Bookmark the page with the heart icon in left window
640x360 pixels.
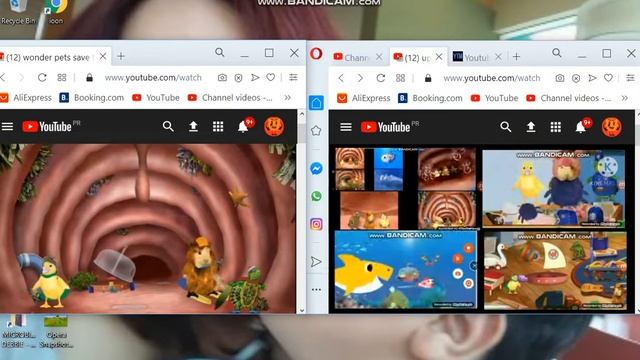pyautogui.click(x=271, y=77)
